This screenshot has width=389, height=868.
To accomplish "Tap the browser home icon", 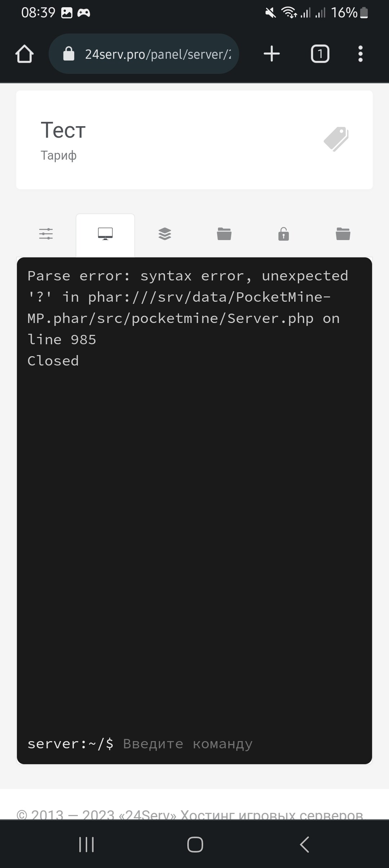I will point(24,54).
